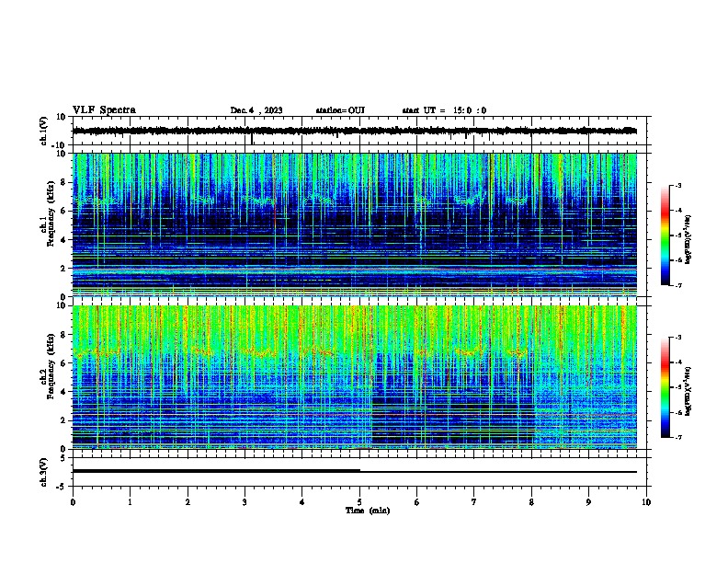Click time axis tick label "4"
Screen dimensions: 728x563
point(302,502)
